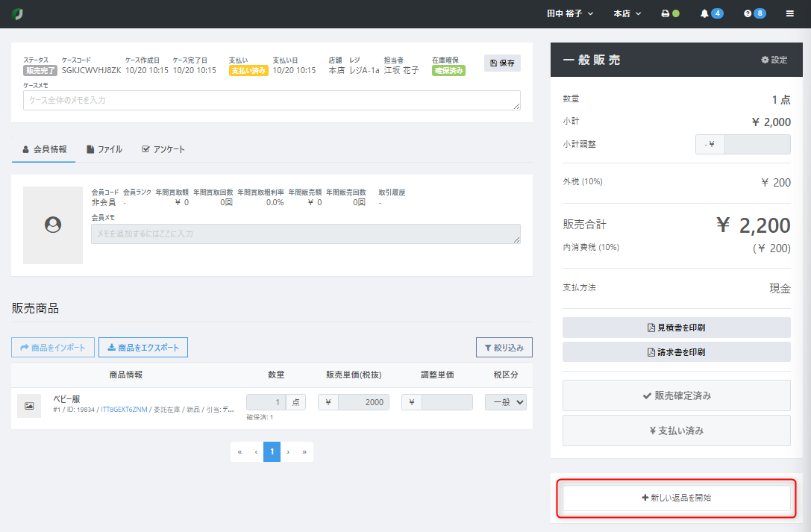
Task: Focus the 小計調整 amount field
Action: (x=757, y=144)
